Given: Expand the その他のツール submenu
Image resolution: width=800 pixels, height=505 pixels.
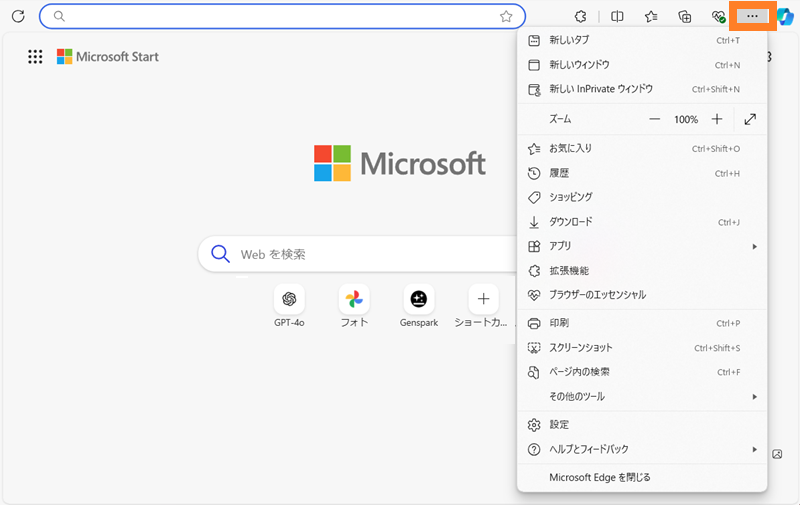Looking at the screenshot, I should [x=642, y=397].
